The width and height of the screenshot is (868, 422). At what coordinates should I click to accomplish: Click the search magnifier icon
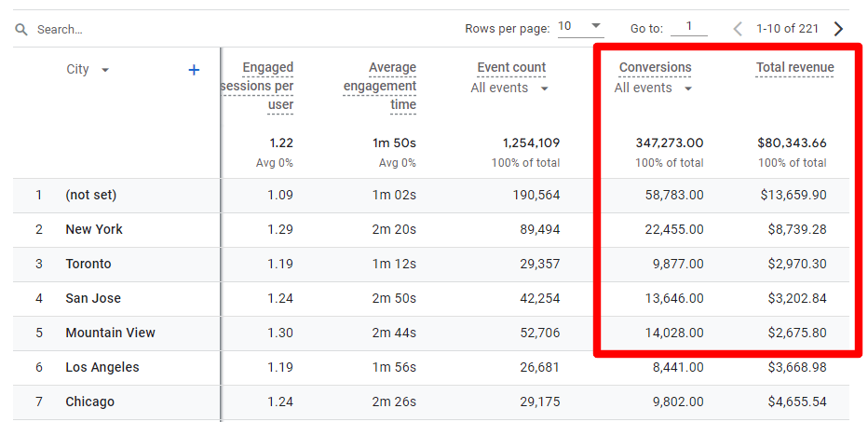pyautogui.click(x=21, y=30)
